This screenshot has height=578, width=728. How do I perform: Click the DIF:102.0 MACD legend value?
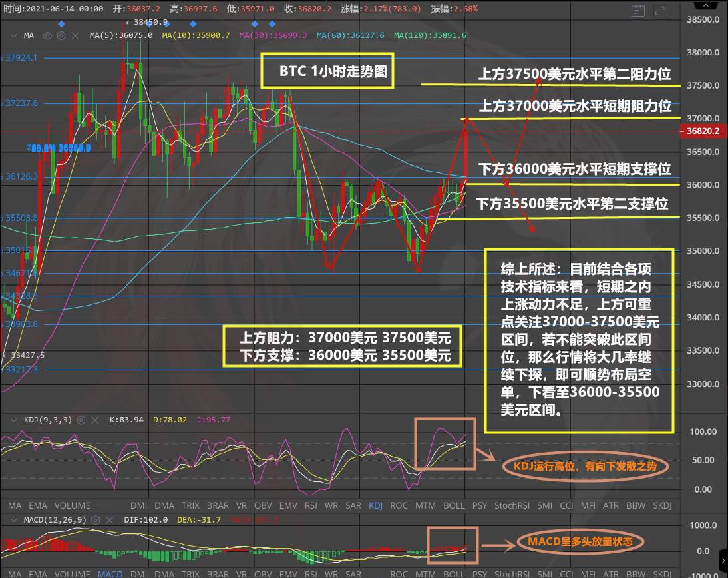[146, 520]
